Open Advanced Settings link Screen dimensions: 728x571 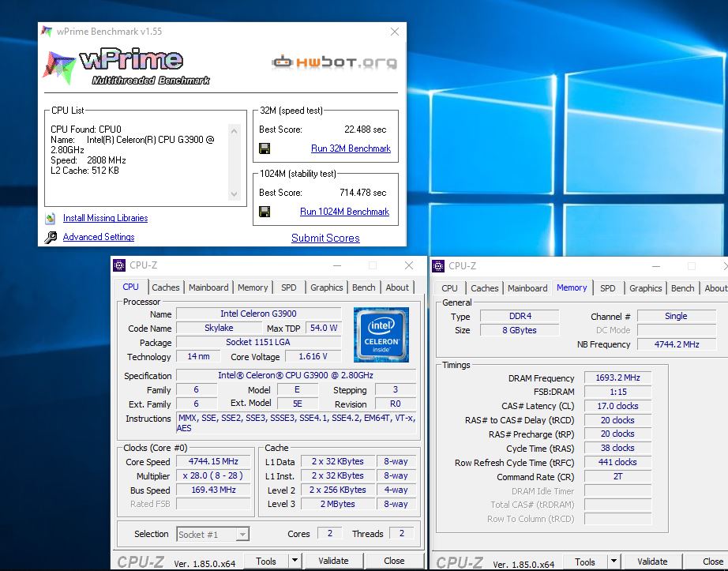[99, 237]
